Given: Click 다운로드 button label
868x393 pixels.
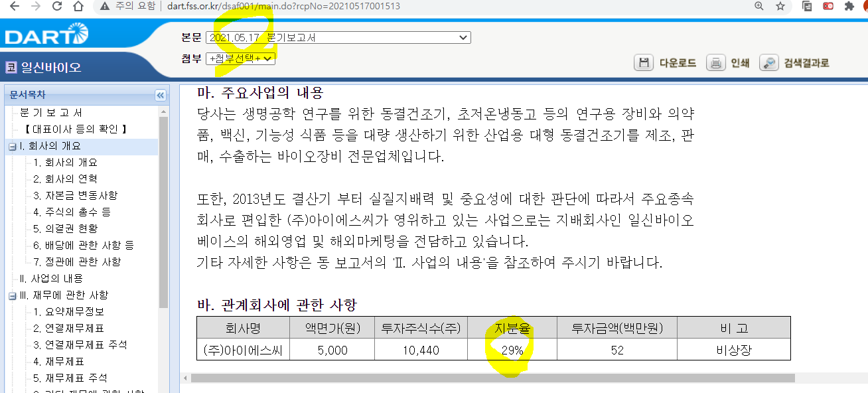Looking at the screenshot, I should pos(678,63).
